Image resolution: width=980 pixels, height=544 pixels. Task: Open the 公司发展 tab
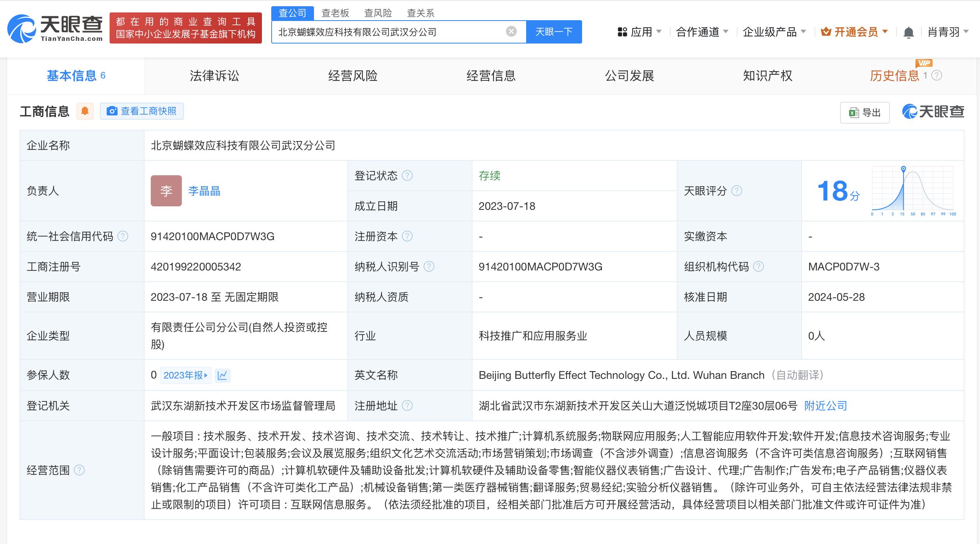(x=629, y=76)
